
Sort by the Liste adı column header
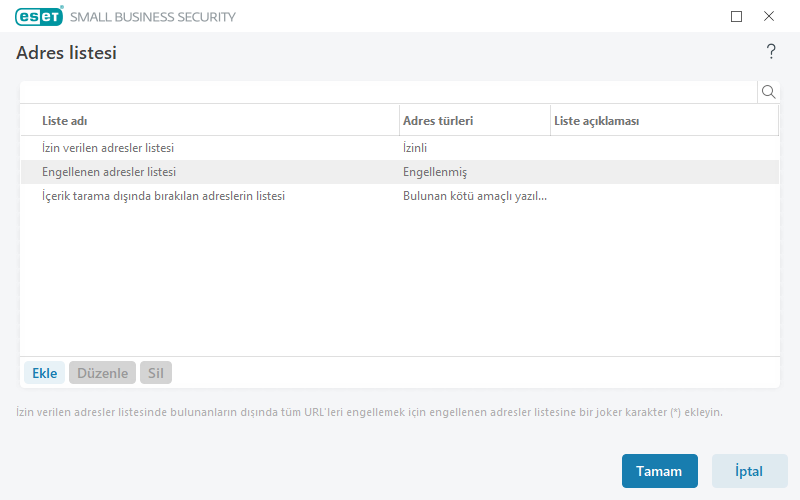pos(65,121)
